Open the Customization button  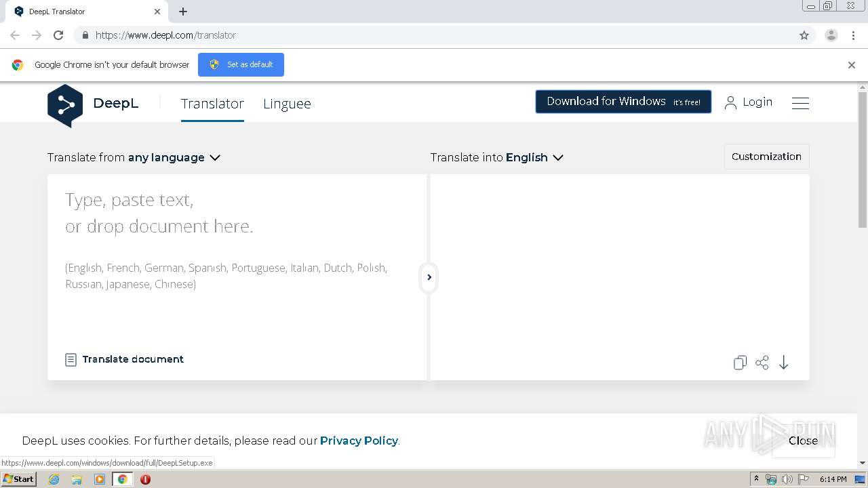[x=766, y=157]
